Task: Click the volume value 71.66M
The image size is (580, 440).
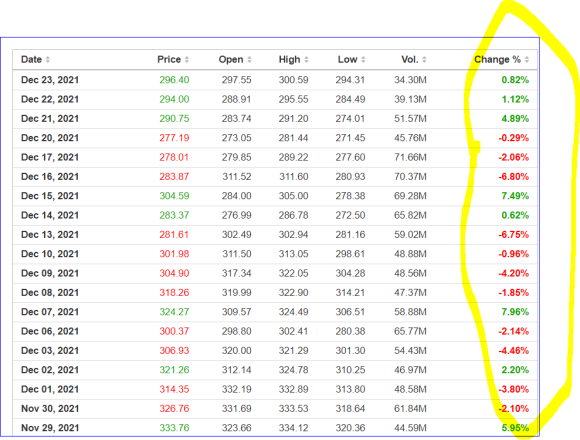Action: tap(410, 157)
